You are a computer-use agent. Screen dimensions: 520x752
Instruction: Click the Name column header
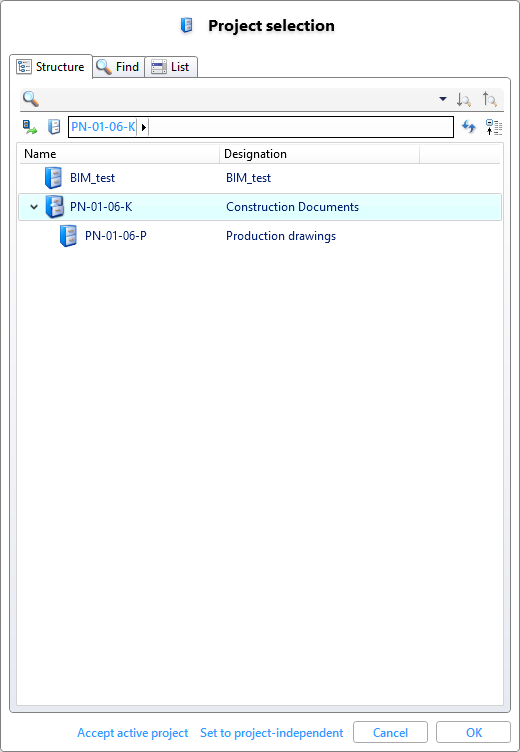click(119, 153)
